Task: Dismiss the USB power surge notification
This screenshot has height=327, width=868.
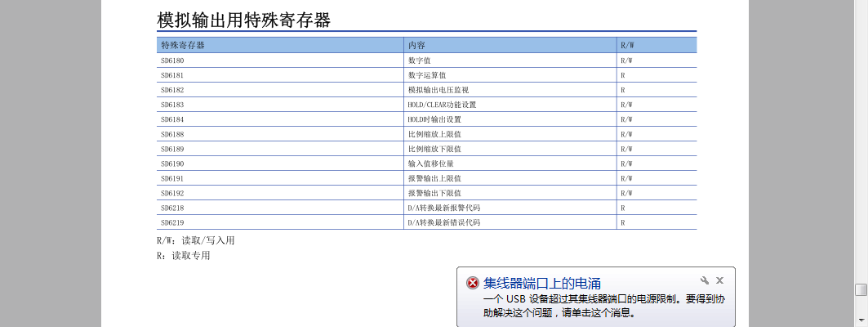Action: (x=719, y=280)
